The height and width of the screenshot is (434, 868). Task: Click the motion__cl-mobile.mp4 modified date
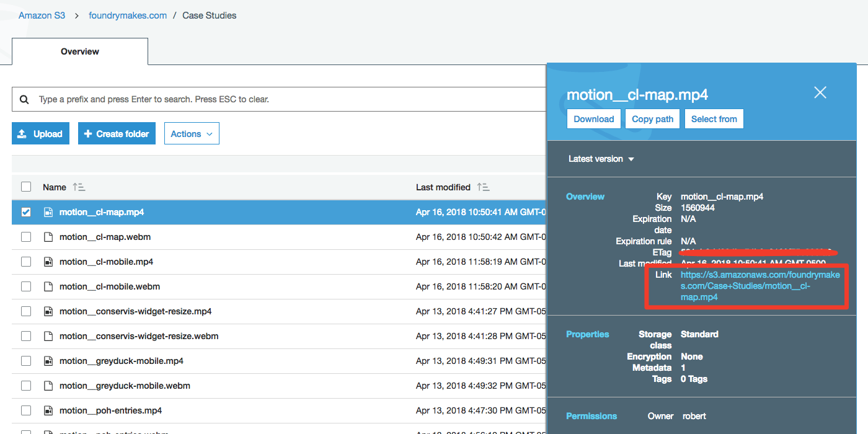tap(480, 262)
